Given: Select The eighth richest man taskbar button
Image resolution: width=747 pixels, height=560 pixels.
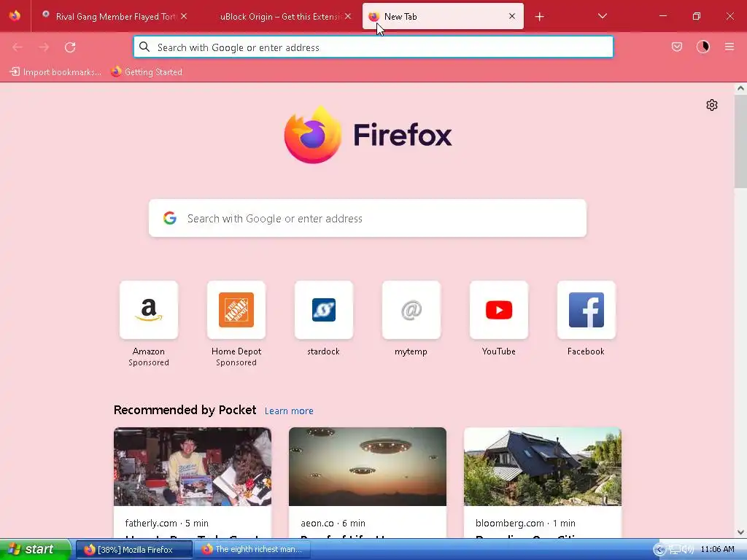Looking at the screenshot, I should click(x=252, y=550).
